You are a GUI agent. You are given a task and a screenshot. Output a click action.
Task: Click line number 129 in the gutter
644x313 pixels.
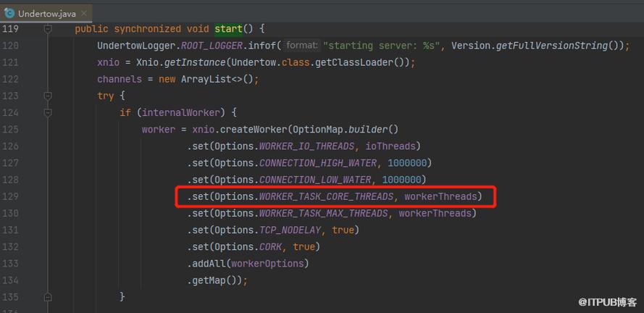(x=10, y=197)
